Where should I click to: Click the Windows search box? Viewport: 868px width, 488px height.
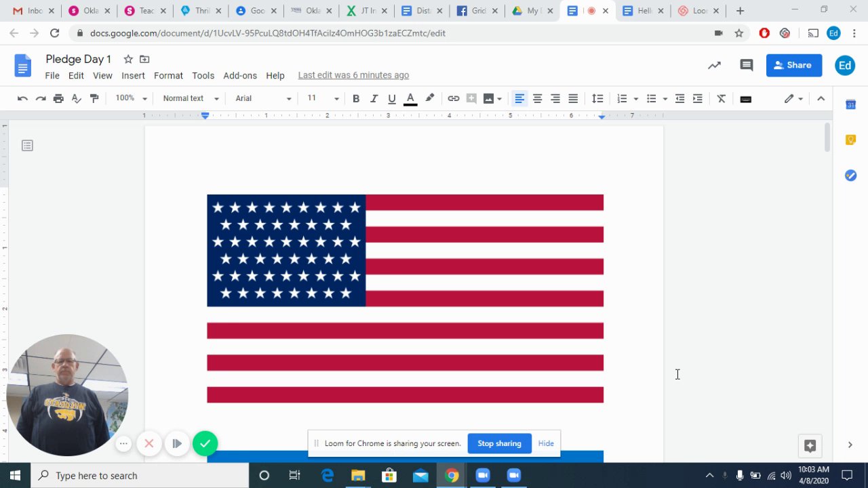(x=140, y=476)
